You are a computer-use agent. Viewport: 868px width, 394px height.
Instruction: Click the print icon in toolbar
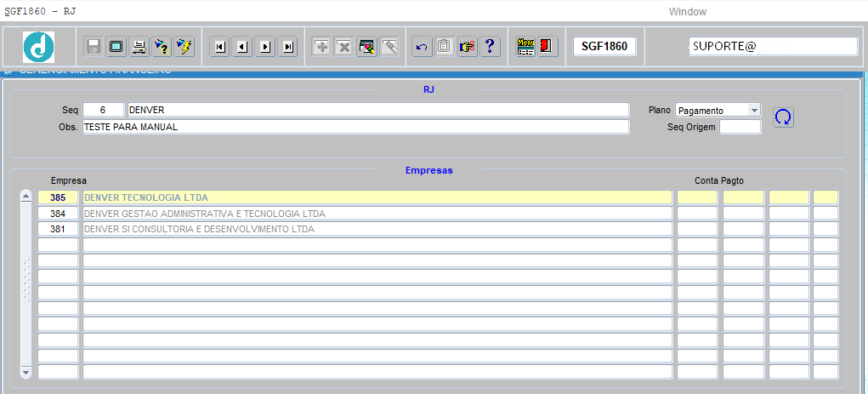click(139, 47)
